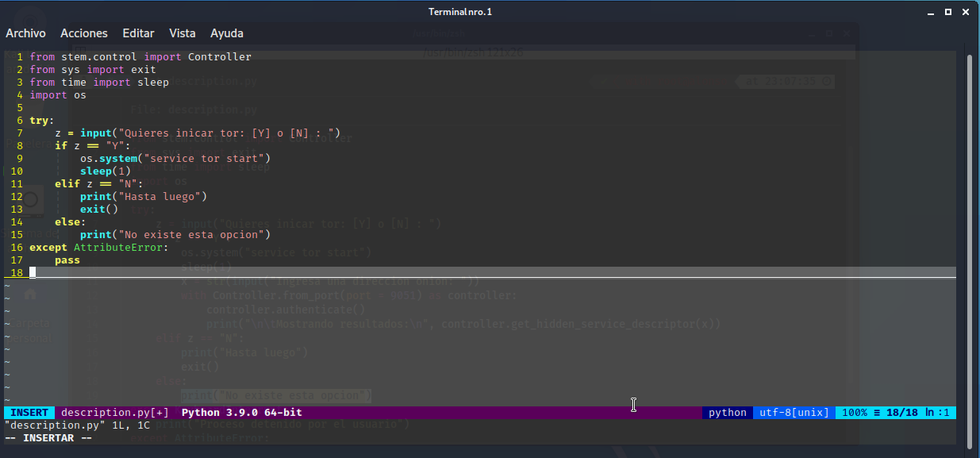Place cursor on print("Hasta luego") line
This screenshot has width=980, height=458.
(143, 197)
